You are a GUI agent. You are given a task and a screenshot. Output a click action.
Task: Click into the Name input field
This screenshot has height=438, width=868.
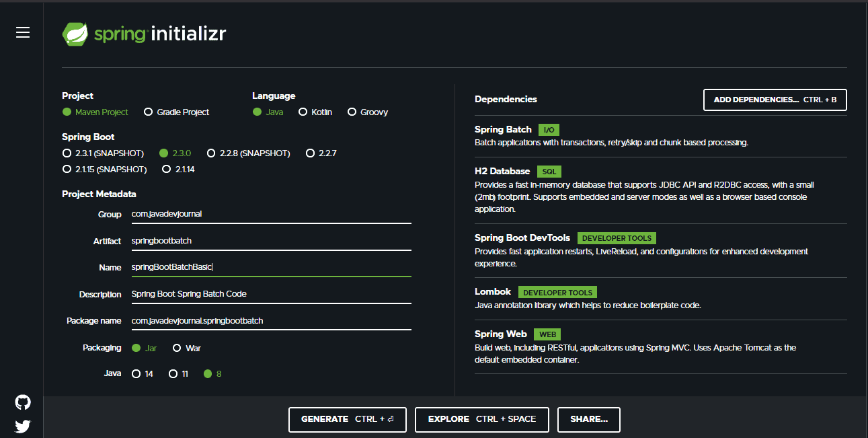pos(271,267)
